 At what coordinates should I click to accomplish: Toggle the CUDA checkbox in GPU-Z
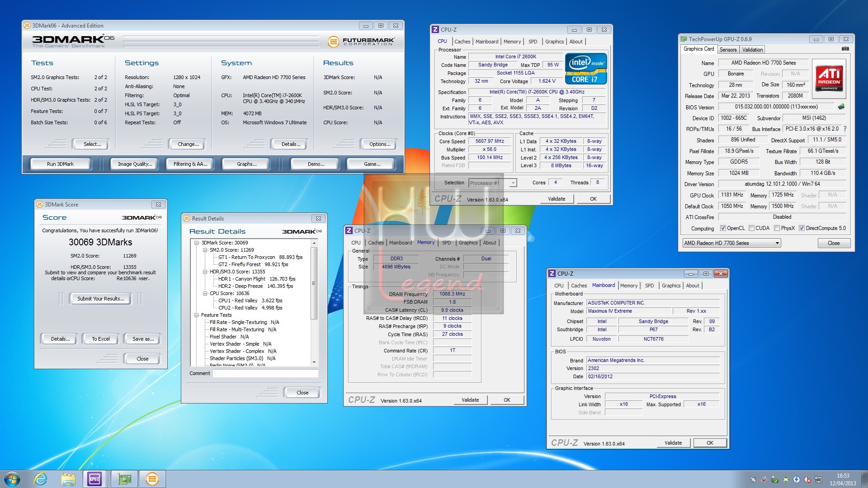[751, 228]
